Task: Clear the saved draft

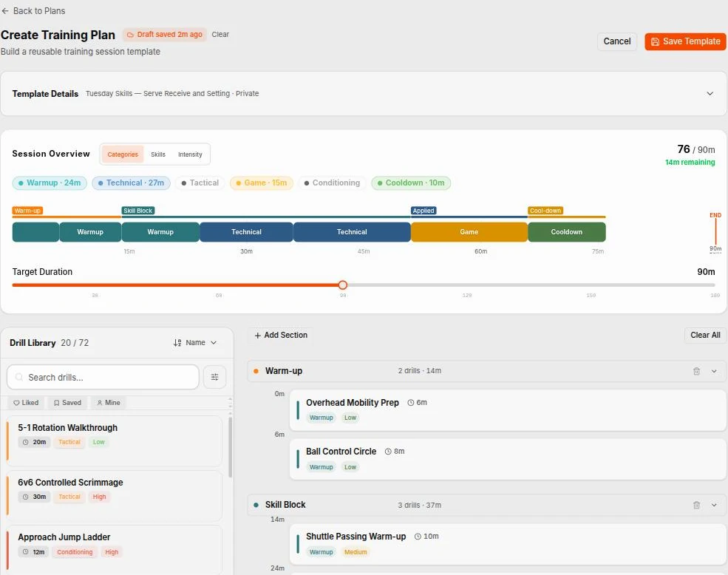Action: coord(220,35)
